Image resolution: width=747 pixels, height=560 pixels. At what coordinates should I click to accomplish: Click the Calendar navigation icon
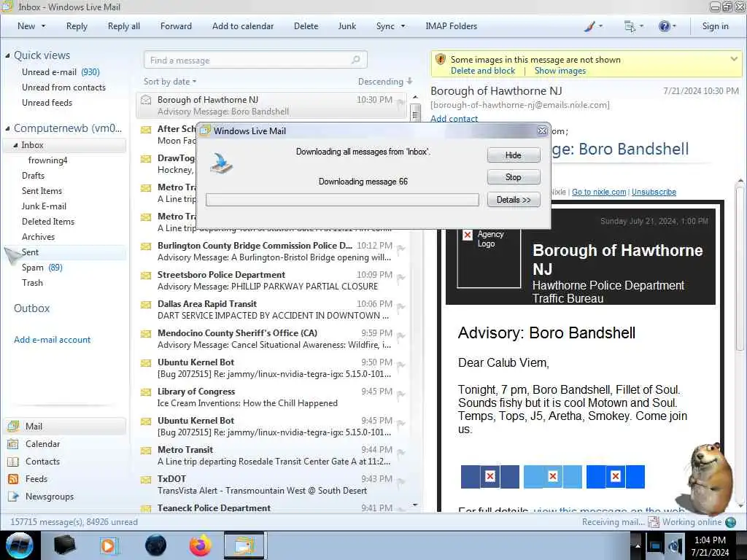pyautogui.click(x=13, y=444)
